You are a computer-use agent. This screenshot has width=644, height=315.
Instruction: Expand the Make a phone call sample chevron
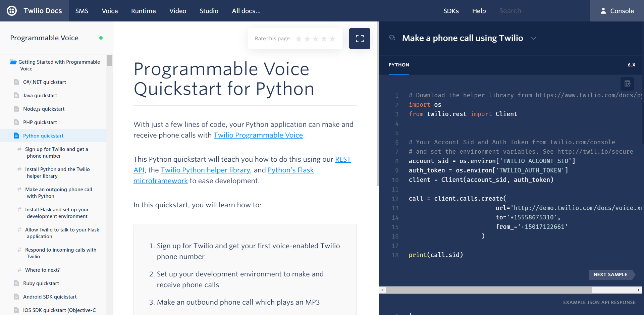(x=534, y=38)
